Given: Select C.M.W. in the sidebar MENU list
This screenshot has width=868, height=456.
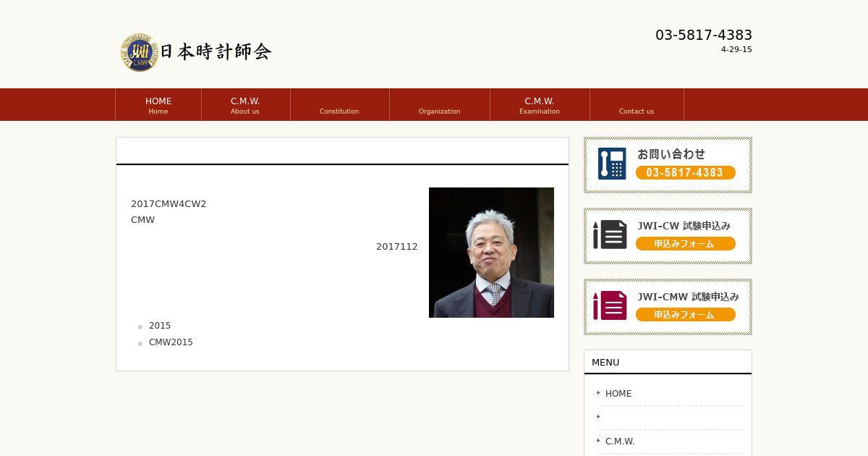Looking at the screenshot, I should pyautogui.click(x=620, y=442).
